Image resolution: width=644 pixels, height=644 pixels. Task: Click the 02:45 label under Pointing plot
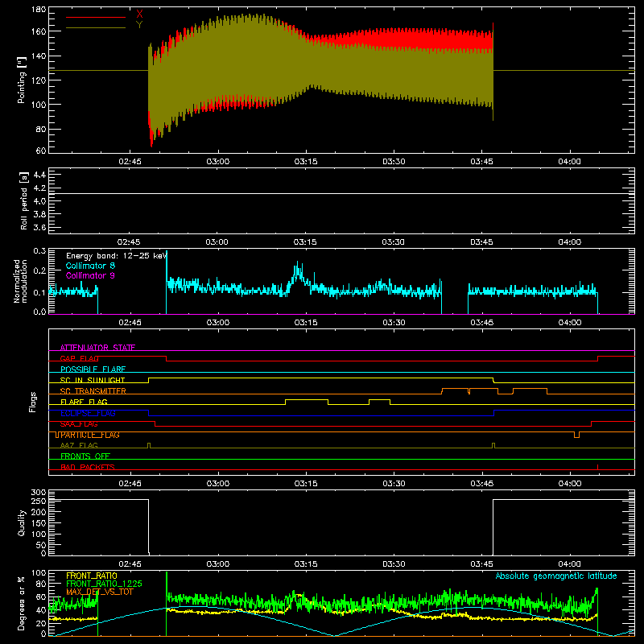130,162
